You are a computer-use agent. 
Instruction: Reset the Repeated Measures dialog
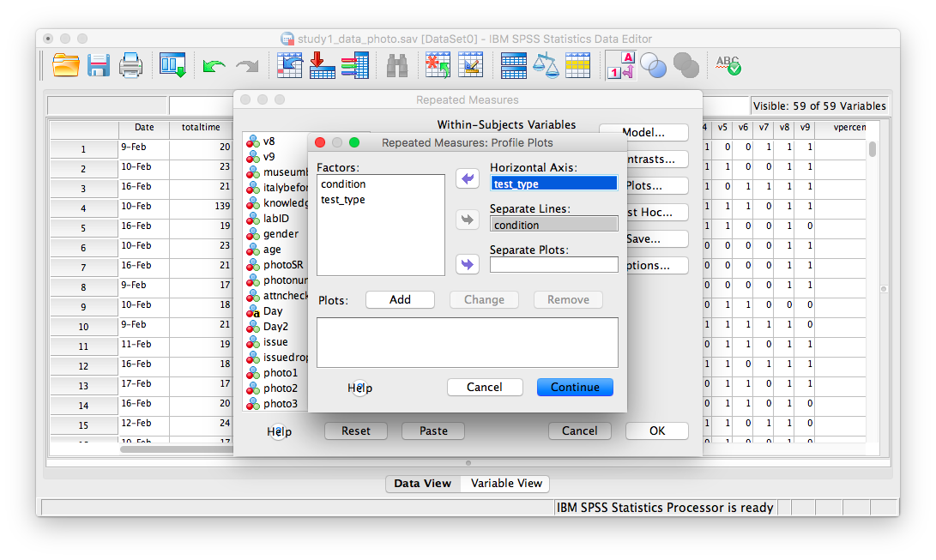(356, 431)
